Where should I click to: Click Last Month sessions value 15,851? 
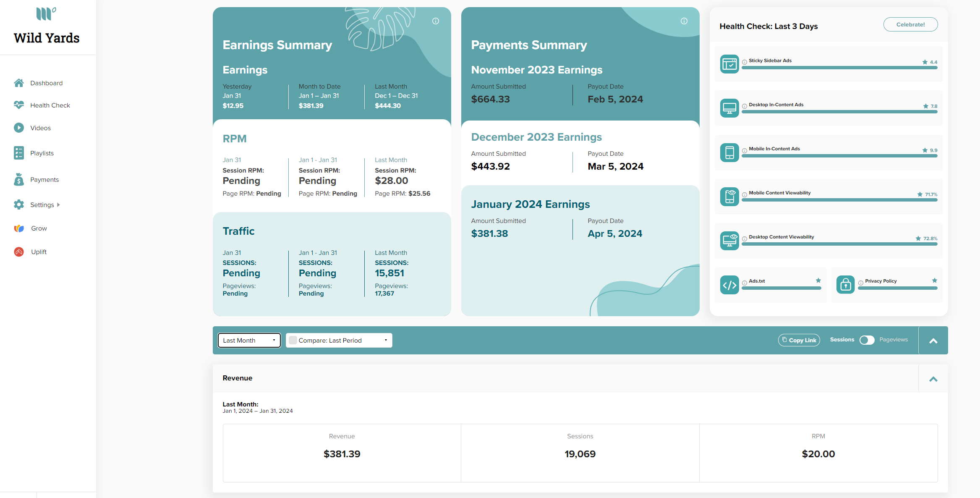point(389,273)
